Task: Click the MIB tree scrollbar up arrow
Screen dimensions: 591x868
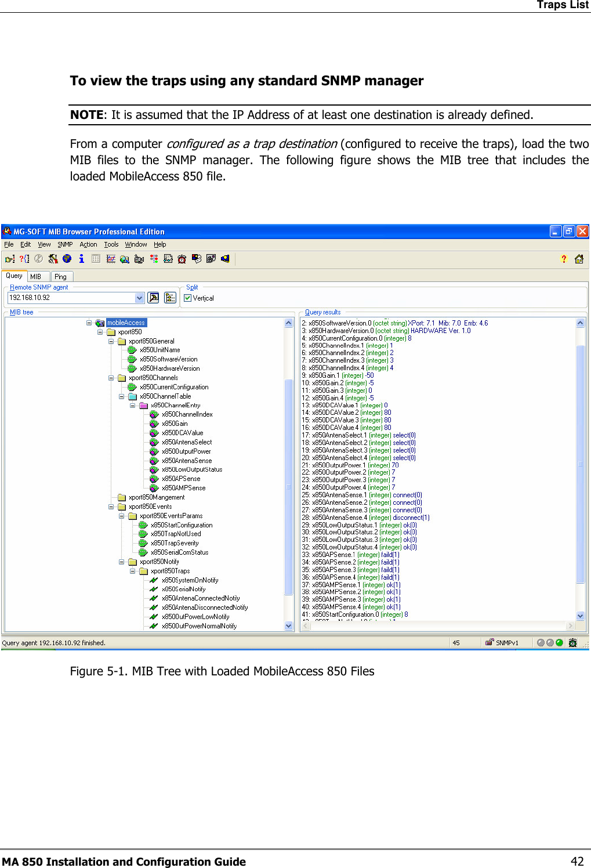Action: pos(289,323)
